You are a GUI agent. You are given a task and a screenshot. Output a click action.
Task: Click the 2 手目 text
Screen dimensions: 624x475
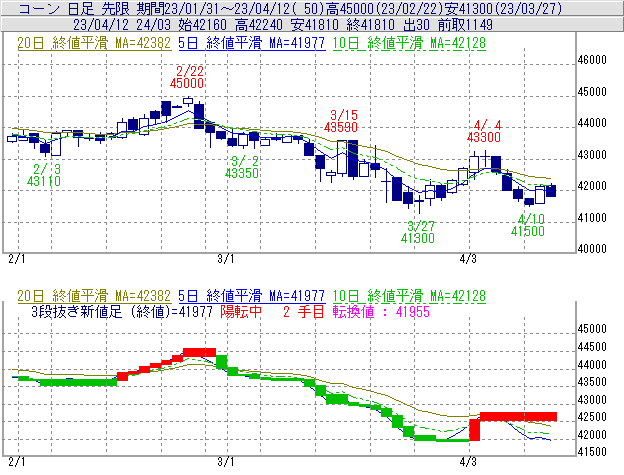pos(304,311)
